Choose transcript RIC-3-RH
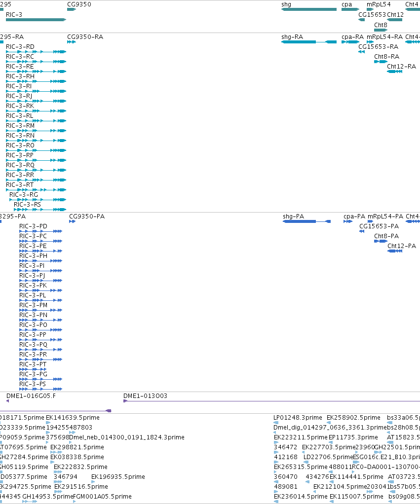Screen dimensions: 420x504 (20, 76)
